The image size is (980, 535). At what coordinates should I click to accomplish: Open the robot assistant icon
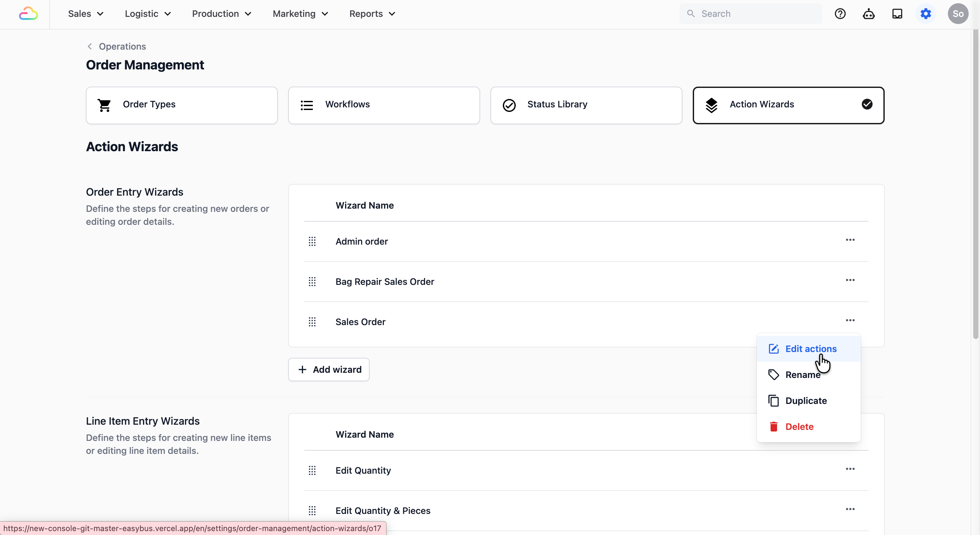pyautogui.click(x=868, y=14)
